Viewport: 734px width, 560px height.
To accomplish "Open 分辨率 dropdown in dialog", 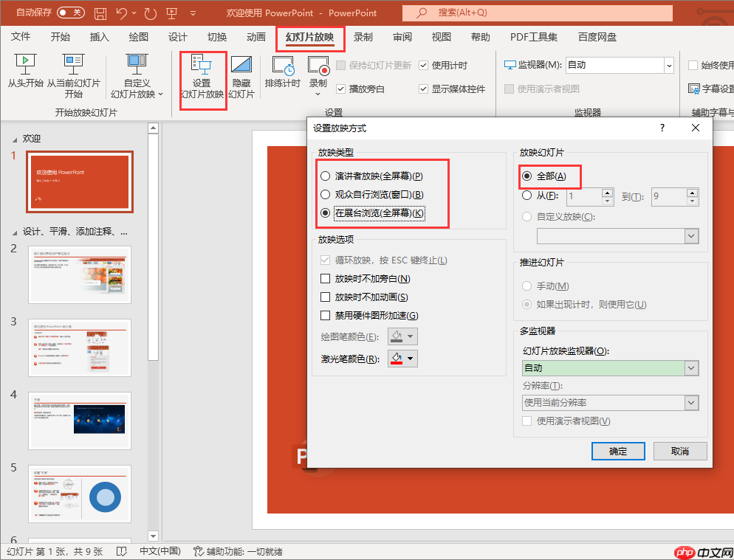I will [x=691, y=403].
